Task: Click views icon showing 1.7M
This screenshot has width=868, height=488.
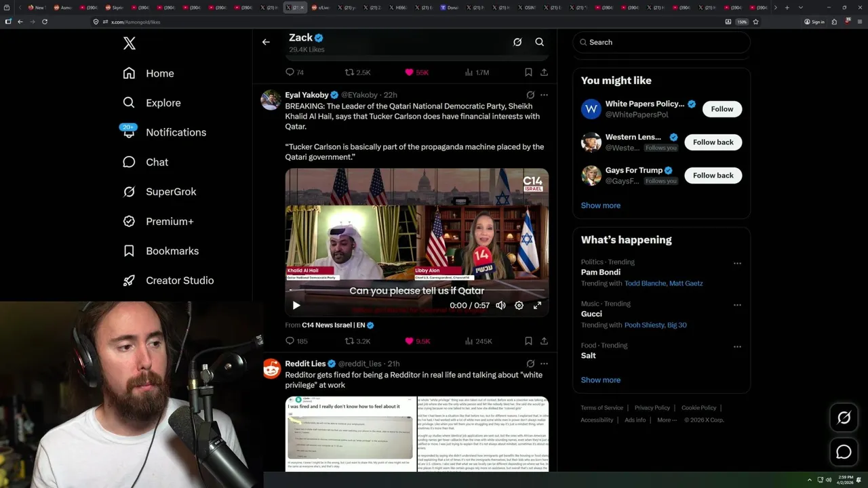Action: click(x=469, y=72)
